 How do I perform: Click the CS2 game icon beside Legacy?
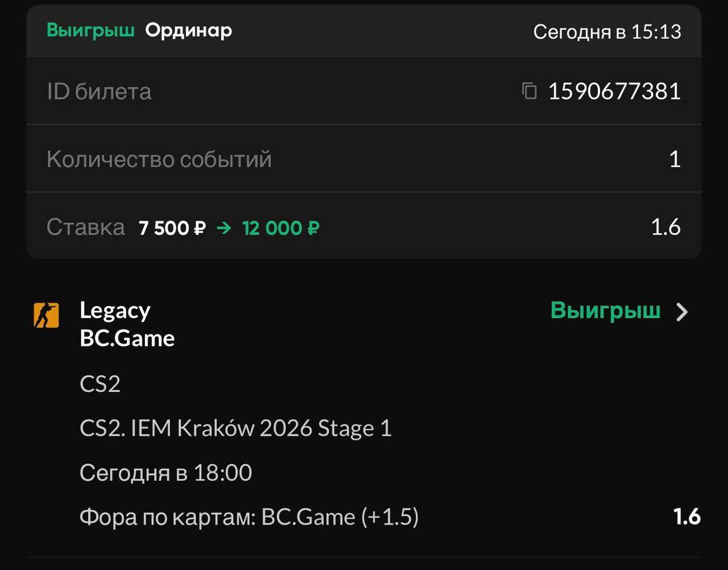click(46, 315)
